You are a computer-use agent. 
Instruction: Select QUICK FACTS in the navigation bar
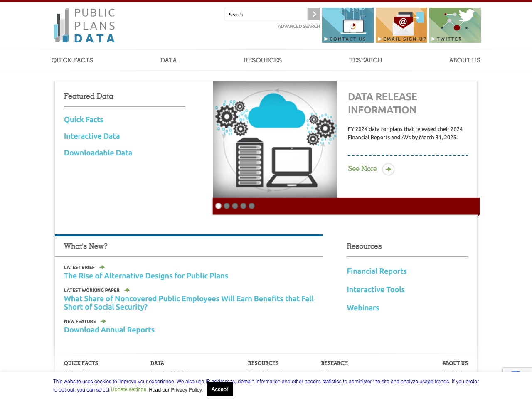(72, 60)
